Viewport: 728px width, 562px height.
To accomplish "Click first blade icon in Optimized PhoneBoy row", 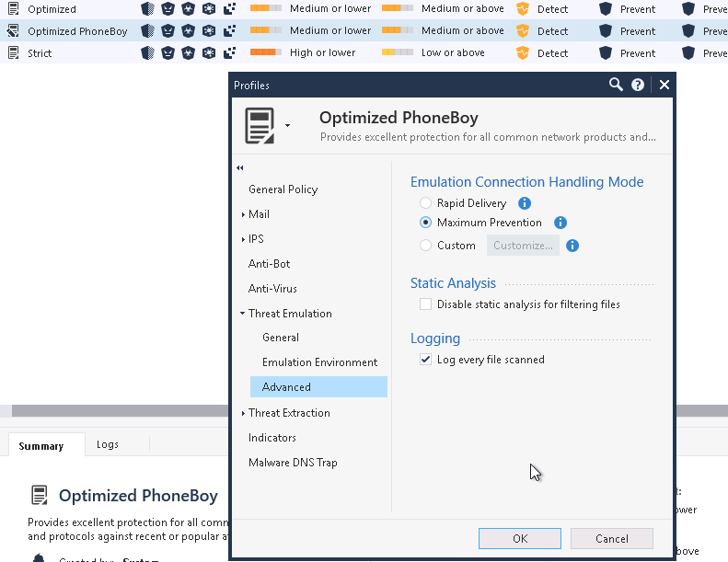I will click(147, 31).
